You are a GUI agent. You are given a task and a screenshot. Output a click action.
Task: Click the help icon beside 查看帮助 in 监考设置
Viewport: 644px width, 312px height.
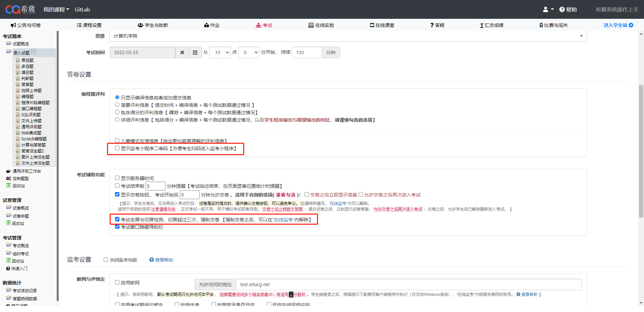[152, 260]
